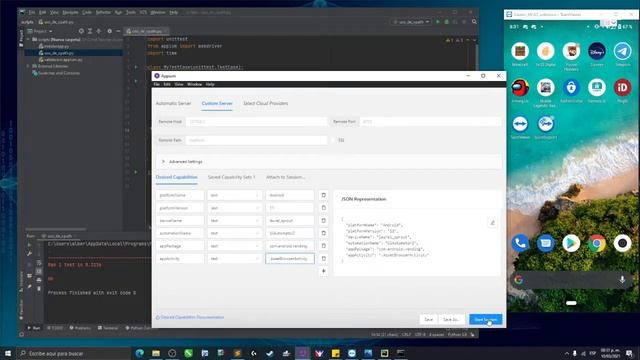Screen dimensions: 640x360
Task: Open Camera in the phone dock
Action: [x=622, y=243]
